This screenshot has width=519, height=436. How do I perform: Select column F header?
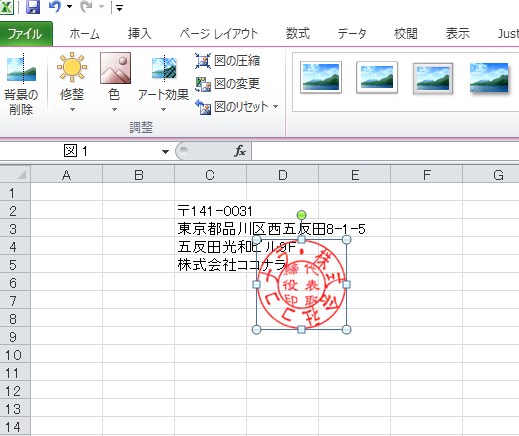(x=427, y=175)
